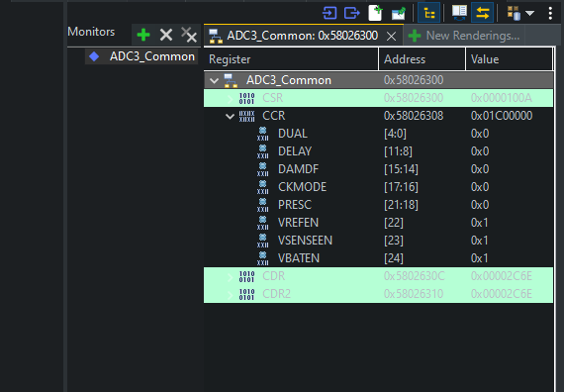Select the VBATEN bitfield row label
The height and width of the screenshot is (392, 564).
[x=299, y=258]
